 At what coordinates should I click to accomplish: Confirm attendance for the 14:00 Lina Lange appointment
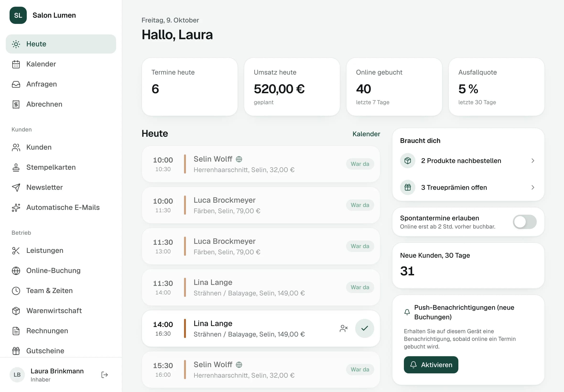pos(365,329)
